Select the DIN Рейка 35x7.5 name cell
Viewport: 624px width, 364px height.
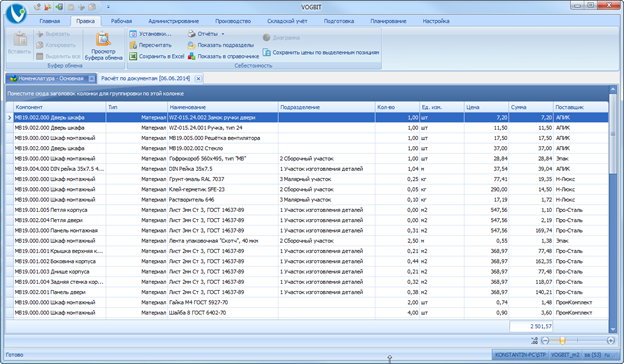coord(223,169)
